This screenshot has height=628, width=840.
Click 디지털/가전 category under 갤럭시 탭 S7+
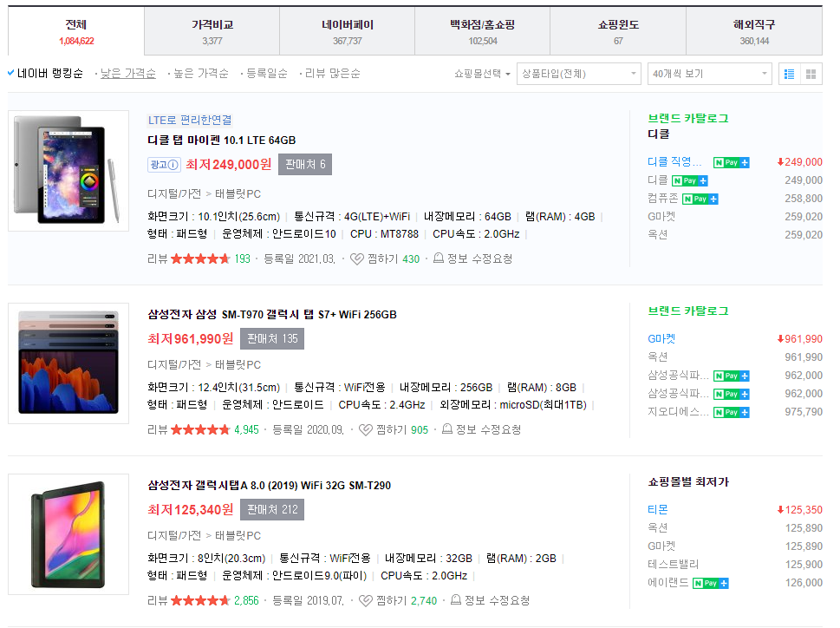pos(174,365)
